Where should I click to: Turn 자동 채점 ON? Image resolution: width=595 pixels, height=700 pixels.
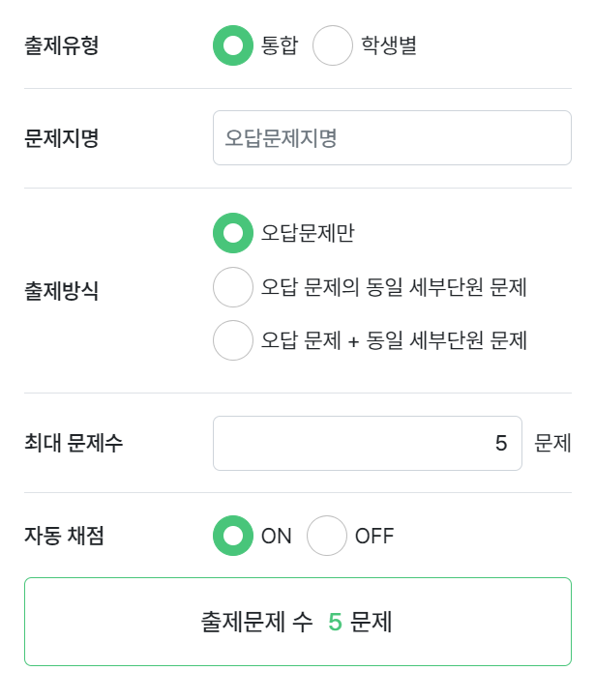click(232, 536)
